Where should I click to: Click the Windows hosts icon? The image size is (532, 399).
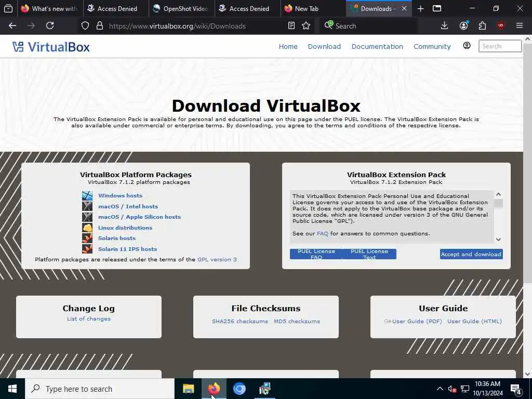(x=87, y=196)
